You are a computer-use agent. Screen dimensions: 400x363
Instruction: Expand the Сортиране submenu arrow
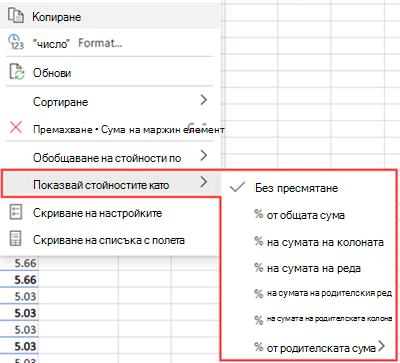(204, 100)
